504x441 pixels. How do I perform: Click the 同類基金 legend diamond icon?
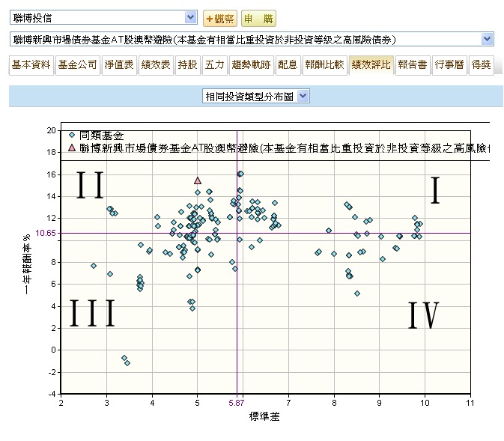[72, 135]
